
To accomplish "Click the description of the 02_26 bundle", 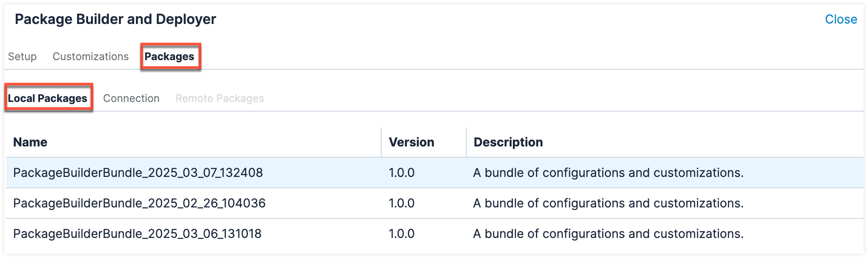I will click(x=608, y=203).
